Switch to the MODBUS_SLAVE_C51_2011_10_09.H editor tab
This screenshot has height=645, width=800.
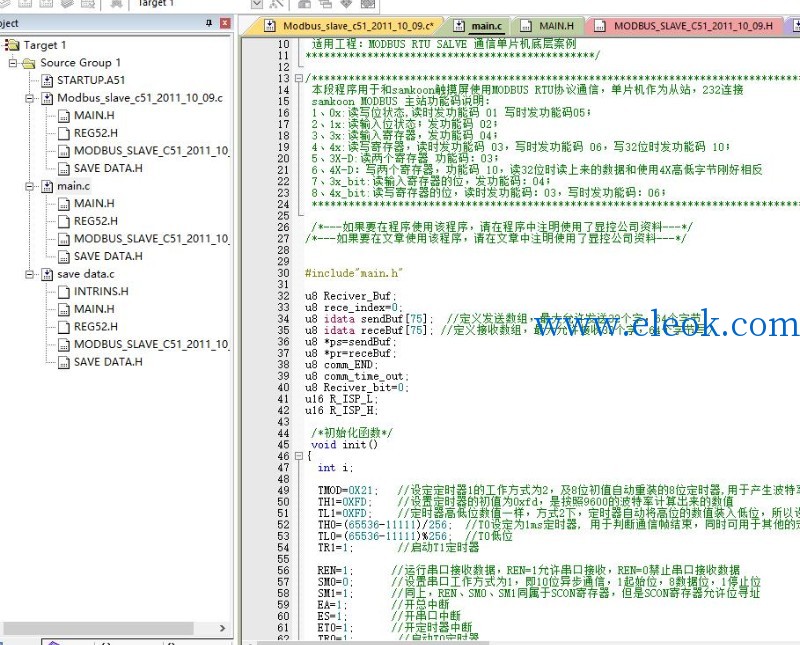click(685, 26)
